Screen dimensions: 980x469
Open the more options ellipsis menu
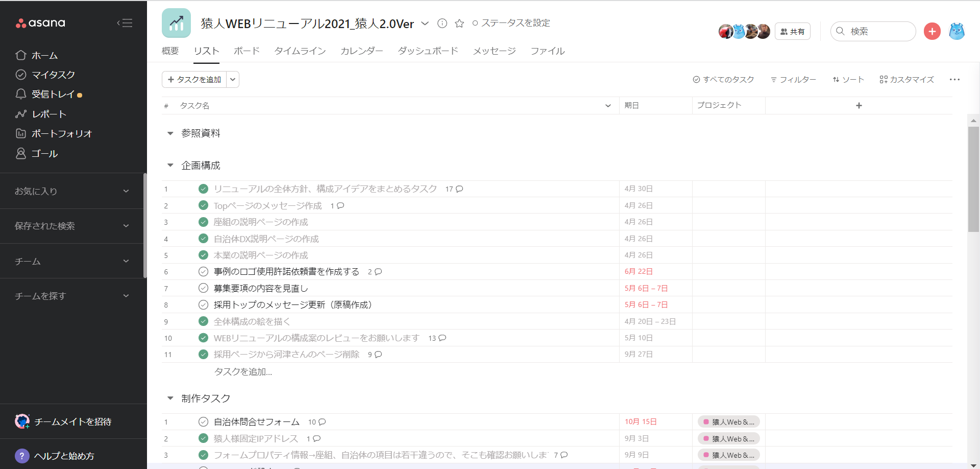[954, 80]
